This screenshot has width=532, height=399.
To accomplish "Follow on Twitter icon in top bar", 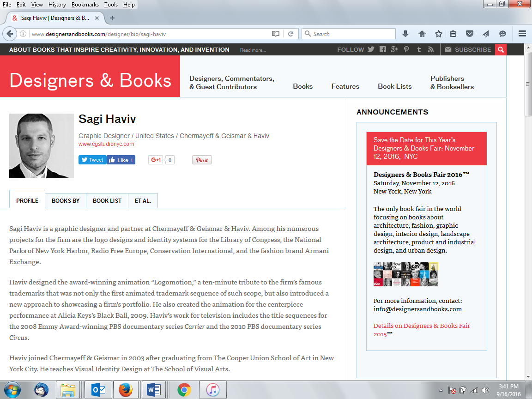I will coord(371,49).
